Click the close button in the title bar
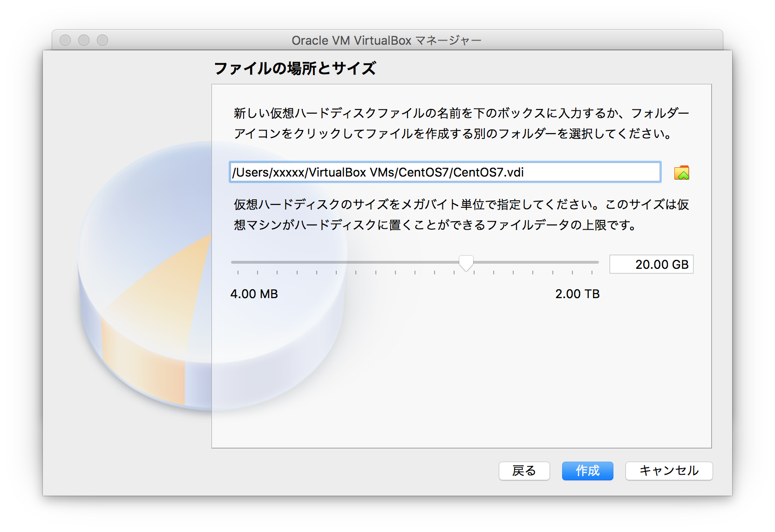The image size is (775, 532). 64,41
